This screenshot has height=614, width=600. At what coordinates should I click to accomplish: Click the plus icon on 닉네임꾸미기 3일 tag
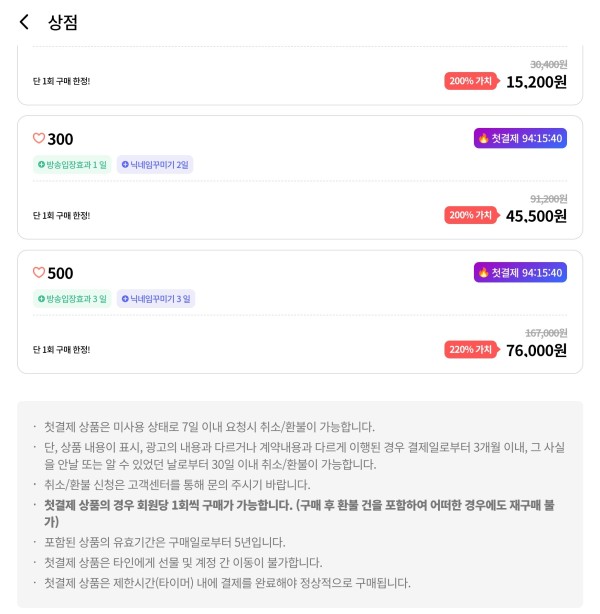[x=125, y=299]
